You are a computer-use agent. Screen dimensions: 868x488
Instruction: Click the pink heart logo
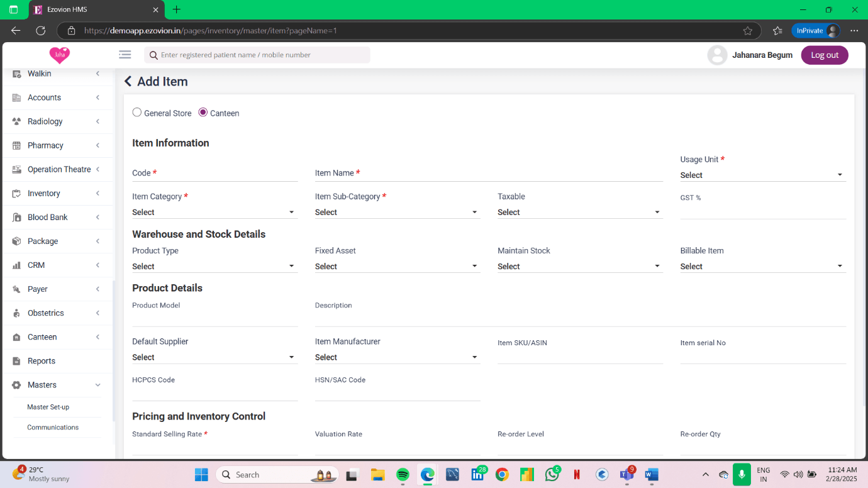pos(60,55)
